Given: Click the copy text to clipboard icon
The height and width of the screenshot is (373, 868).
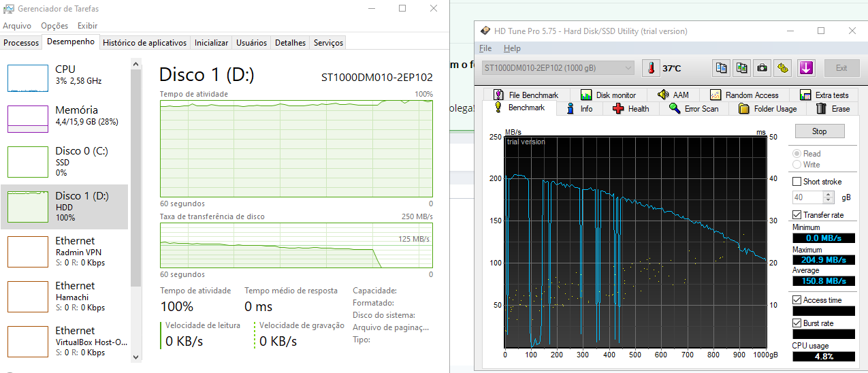Looking at the screenshot, I should 722,68.
